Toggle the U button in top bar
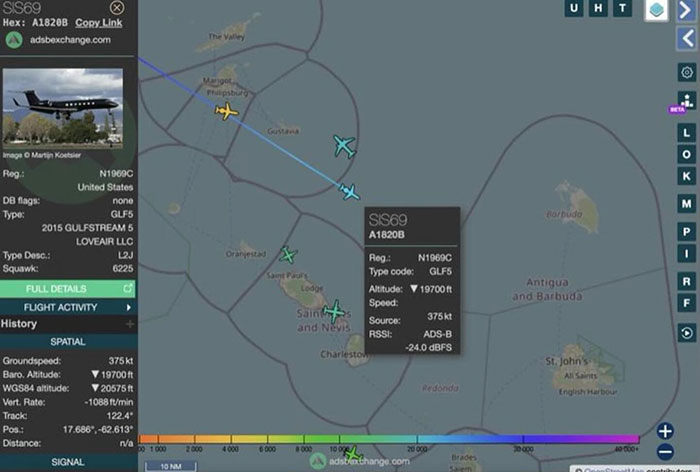700x472 pixels. (575, 9)
